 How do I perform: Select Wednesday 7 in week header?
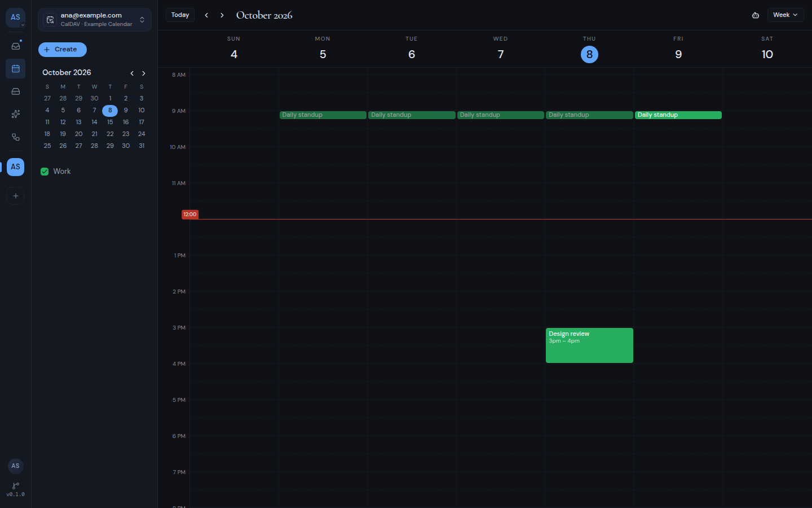click(x=501, y=54)
